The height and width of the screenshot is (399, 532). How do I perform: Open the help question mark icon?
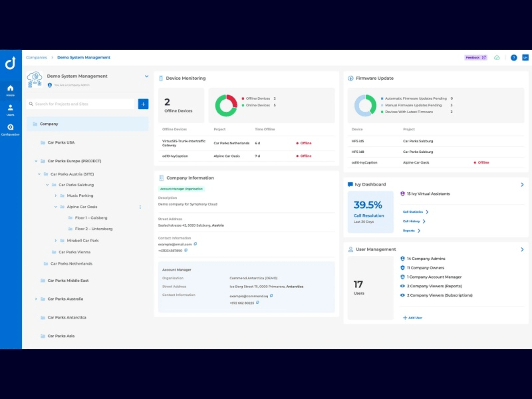tap(514, 58)
